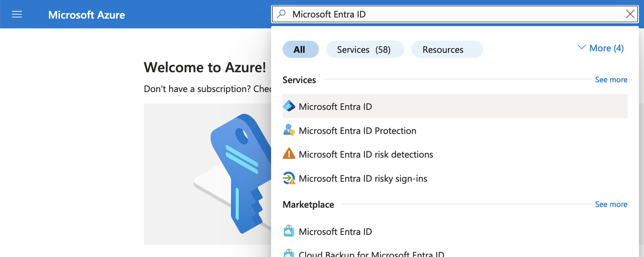The image size is (644, 257).
Task: Open Microsoft Entra ID service result
Action: (x=455, y=106)
